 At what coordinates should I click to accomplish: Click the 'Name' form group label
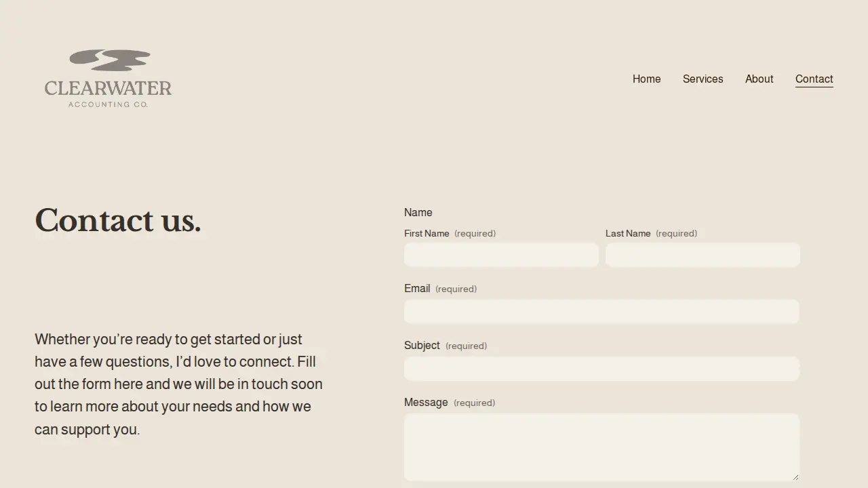(418, 213)
